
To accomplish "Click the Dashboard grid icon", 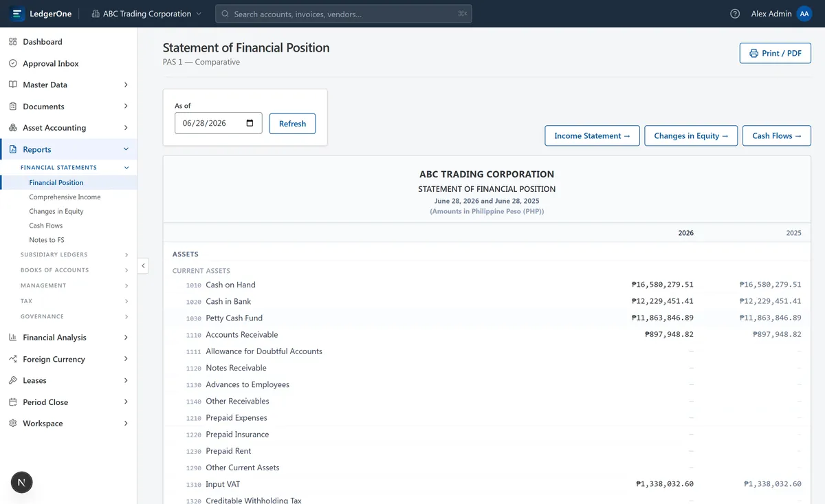I will pos(13,42).
